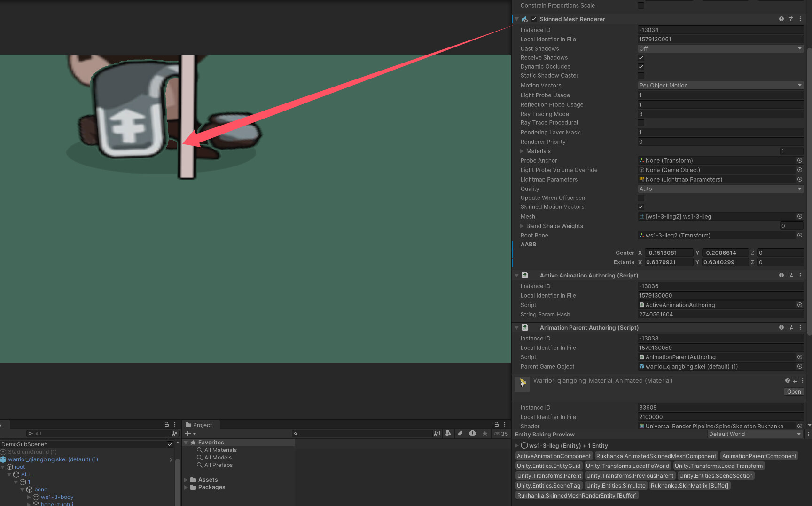Collapse the bone node in the hierarchy tree

pos(22,489)
